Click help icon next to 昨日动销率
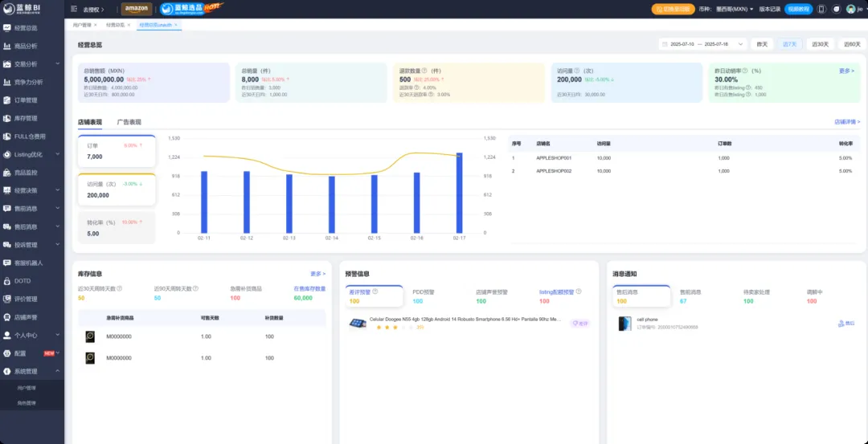 (x=744, y=71)
